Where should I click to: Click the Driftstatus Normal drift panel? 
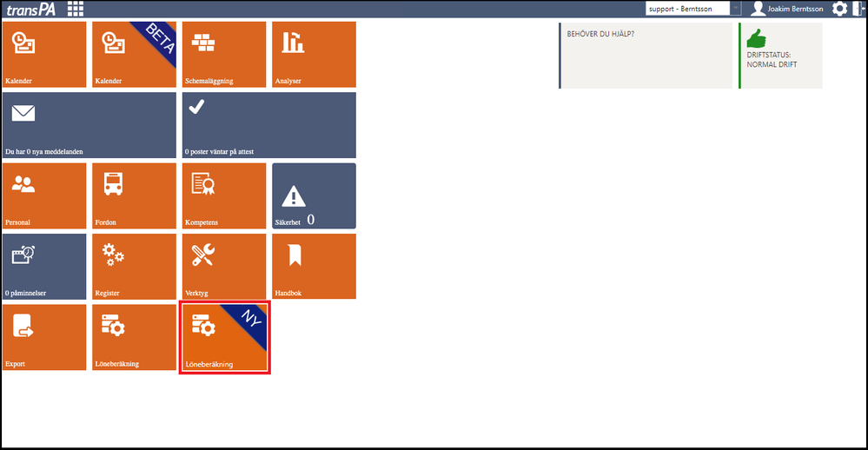point(780,56)
